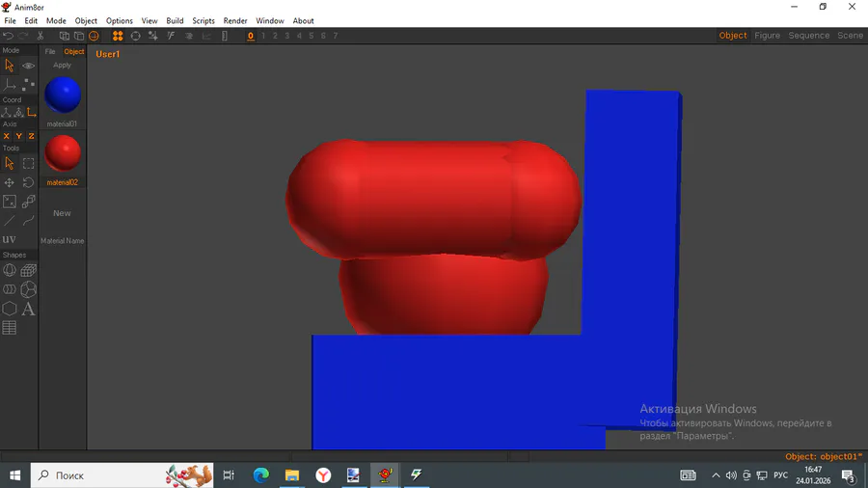Select the curved spline draw tool

[28, 220]
